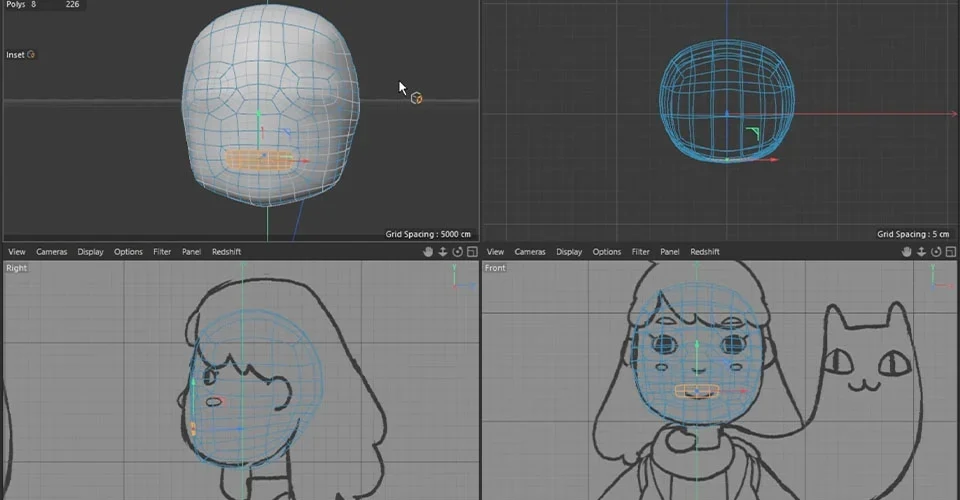The height and width of the screenshot is (500, 960).
Task: Open the Panel menu in the Right viewport
Action: tap(191, 252)
